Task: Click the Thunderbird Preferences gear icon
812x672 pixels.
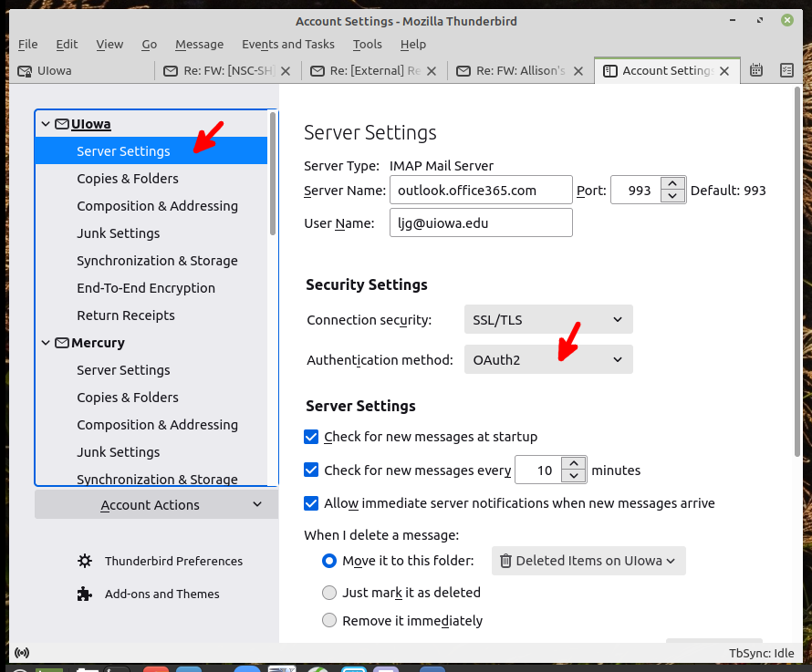Action: click(84, 561)
